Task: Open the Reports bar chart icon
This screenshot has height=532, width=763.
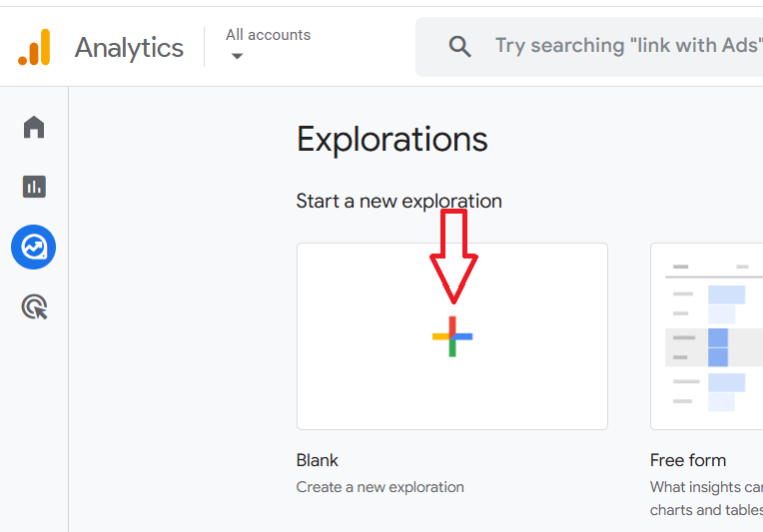Action: point(34,187)
